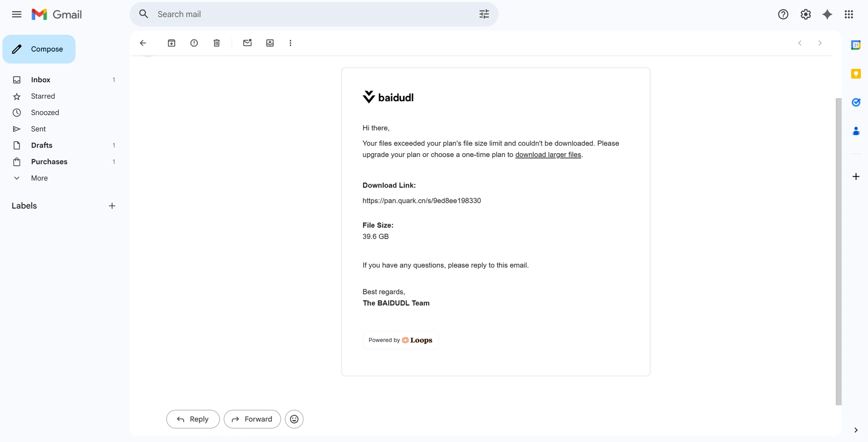Follow the download larger files link
The image size is (868, 442).
click(548, 155)
